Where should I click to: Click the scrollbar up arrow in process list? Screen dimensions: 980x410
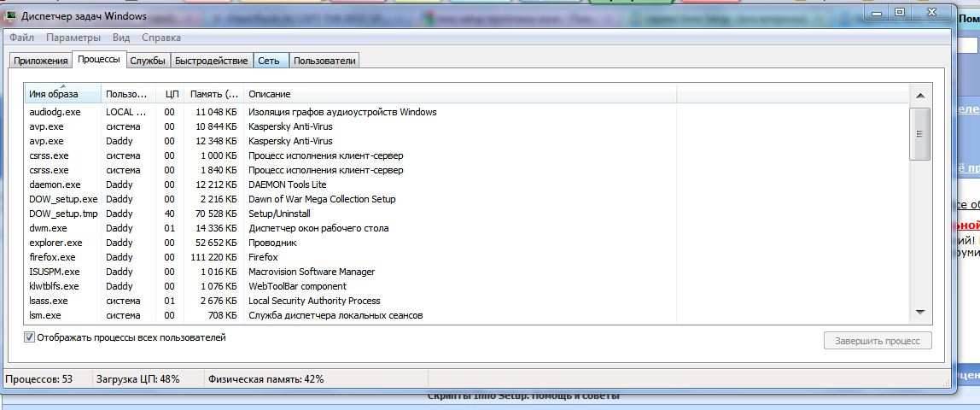pos(920,94)
